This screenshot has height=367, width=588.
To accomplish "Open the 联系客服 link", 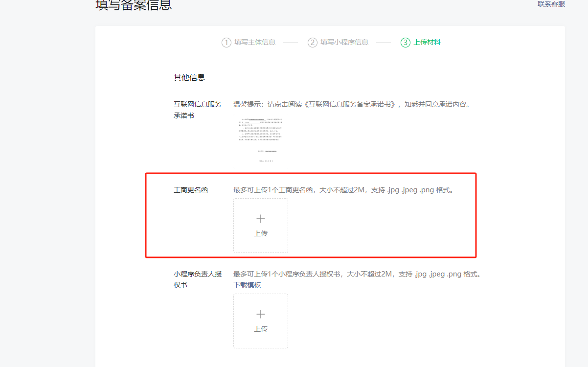I will click(x=551, y=4).
